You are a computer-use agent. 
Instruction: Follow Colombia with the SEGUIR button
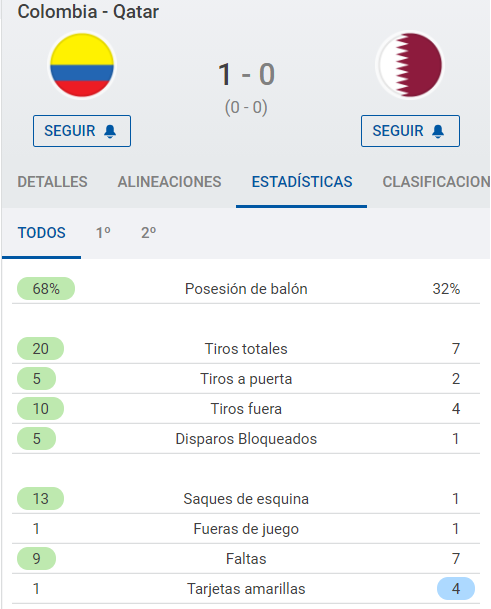(82, 131)
